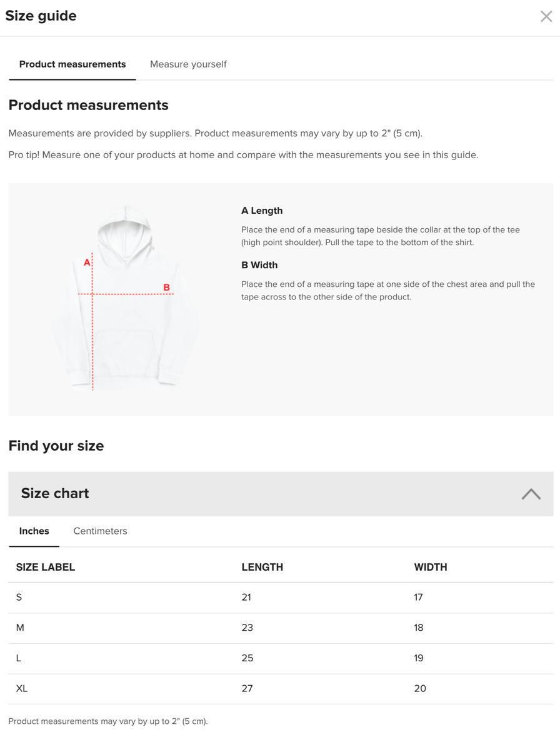Select the M size row
Image resolution: width=560 pixels, height=747 pixels.
(x=281, y=628)
